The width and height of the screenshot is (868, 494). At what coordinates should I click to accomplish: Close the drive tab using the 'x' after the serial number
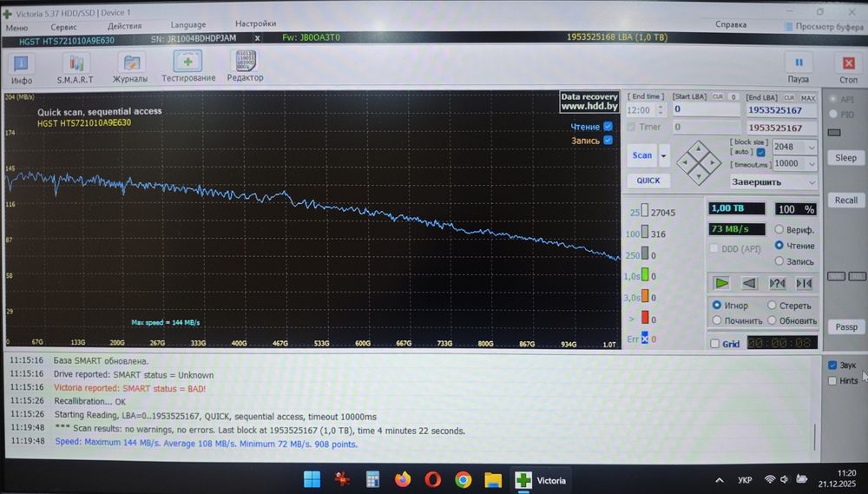[x=258, y=38]
